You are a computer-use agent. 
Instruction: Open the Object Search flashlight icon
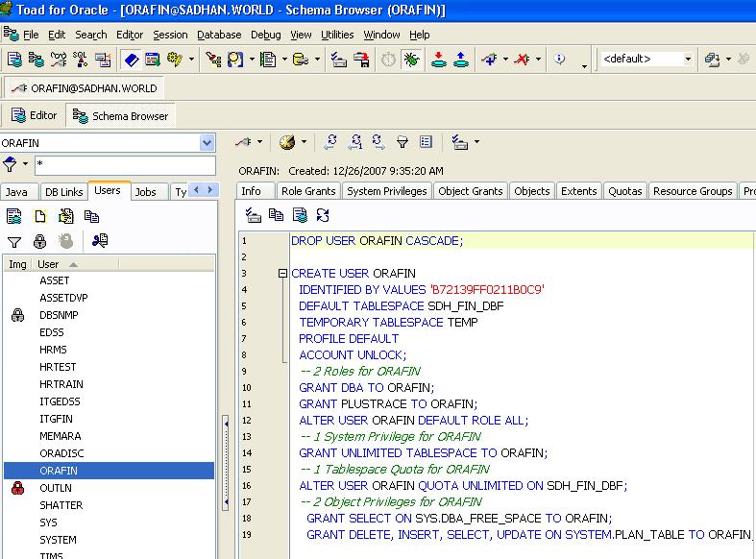coord(213,60)
